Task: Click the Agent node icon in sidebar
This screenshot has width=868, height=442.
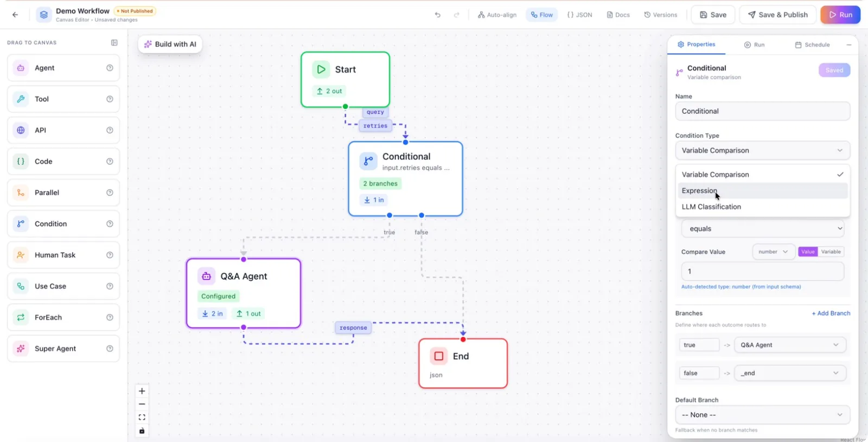Action: point(21,68)
